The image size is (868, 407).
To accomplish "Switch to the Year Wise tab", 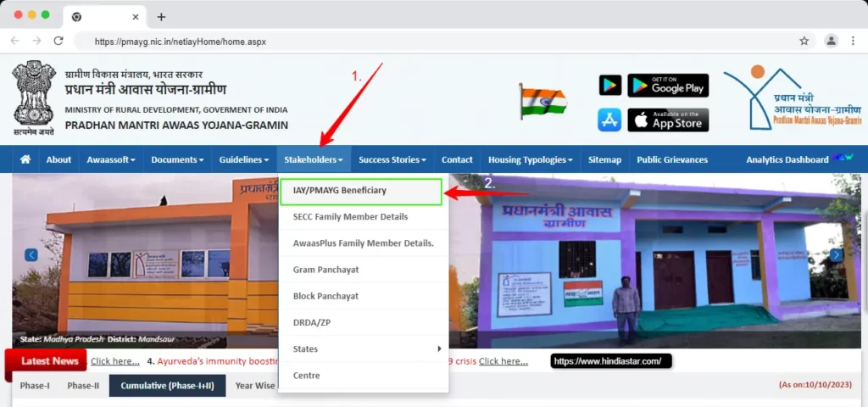I will coord(253,386).
